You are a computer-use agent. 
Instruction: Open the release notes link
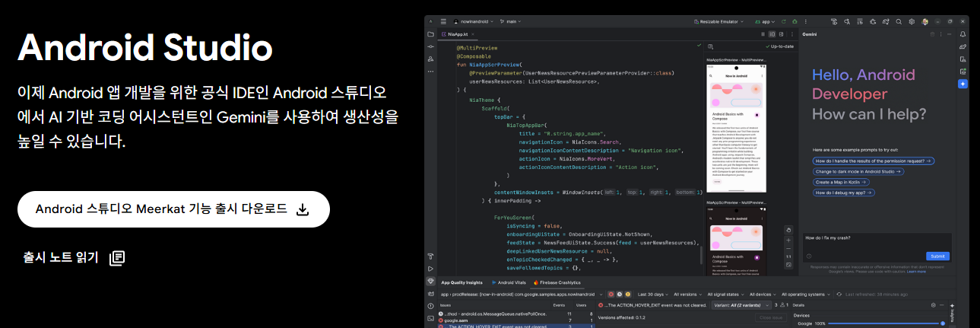click(x=74, y=257)
